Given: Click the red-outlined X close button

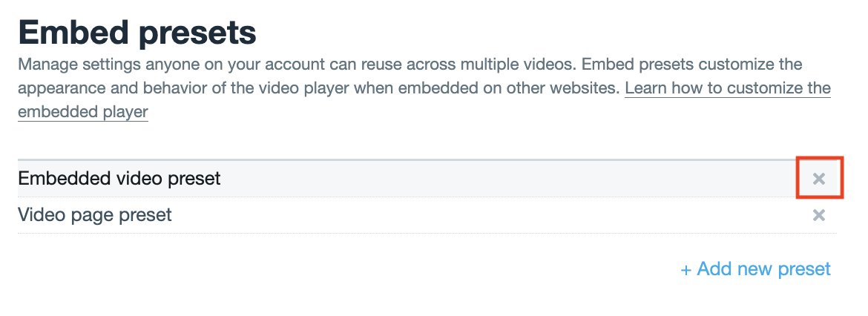Looking at the screenshot, I should [819, 179].
